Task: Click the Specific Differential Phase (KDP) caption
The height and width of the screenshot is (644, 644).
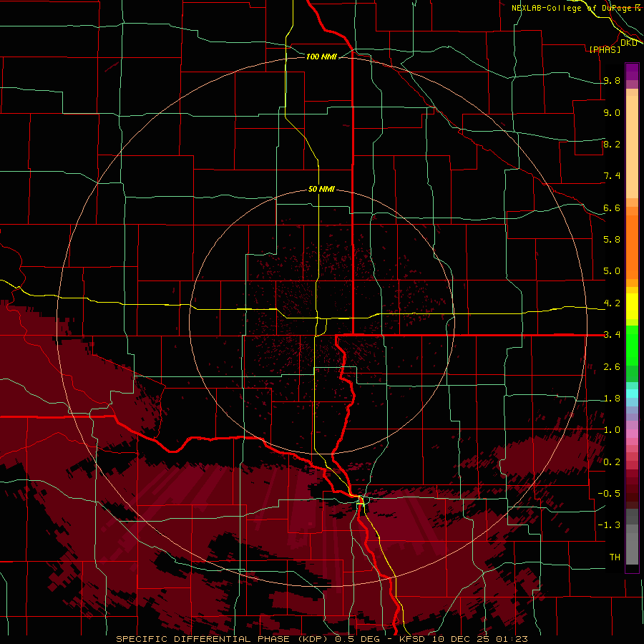Action: click(x=224, y=639)
